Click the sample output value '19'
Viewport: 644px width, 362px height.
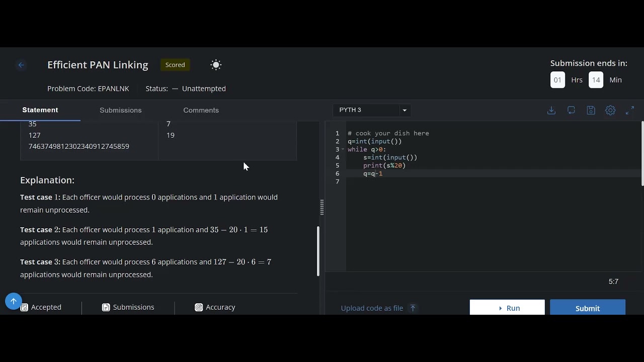[171, 135]
